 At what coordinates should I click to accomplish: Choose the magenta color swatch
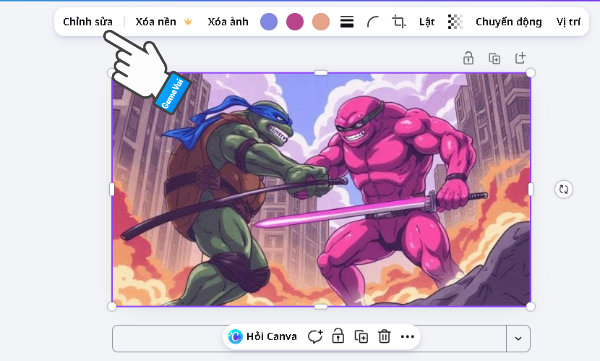pyautogui.click(x=295, y=21)
